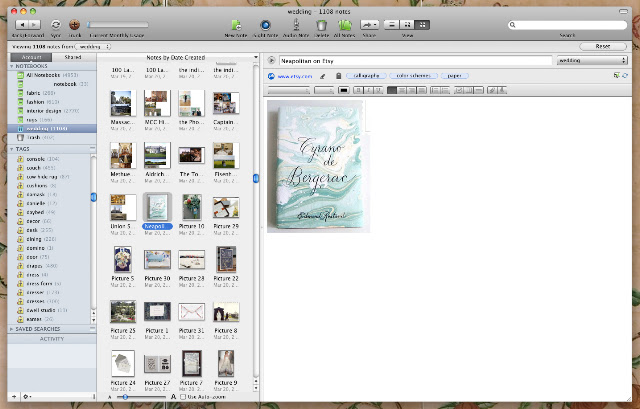Insert a checkbox to-do item

click(x=459, y=90)
